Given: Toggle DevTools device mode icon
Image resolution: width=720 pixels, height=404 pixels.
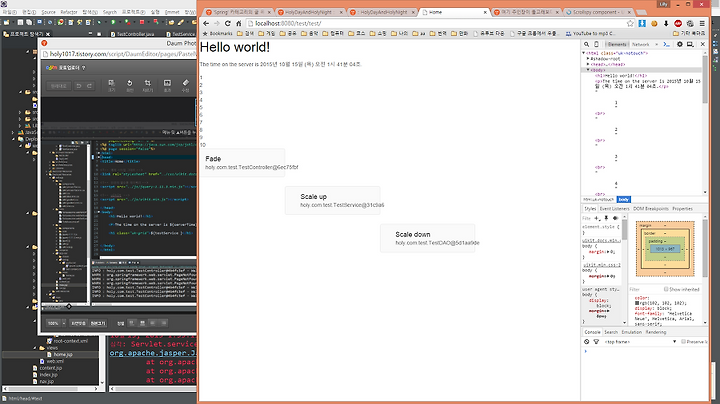Looking at the screenshot, I should (x=596, y=44).
